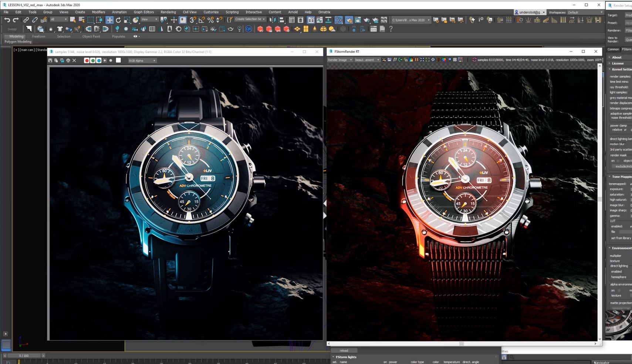Activate the Select Object tool
The height and width of the screenshot is (364, 632).
click(73, 20)
